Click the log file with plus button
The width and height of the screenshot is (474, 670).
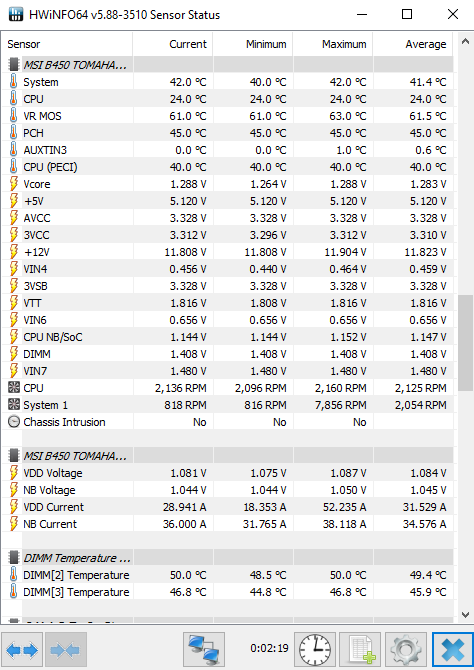(360, 649)
